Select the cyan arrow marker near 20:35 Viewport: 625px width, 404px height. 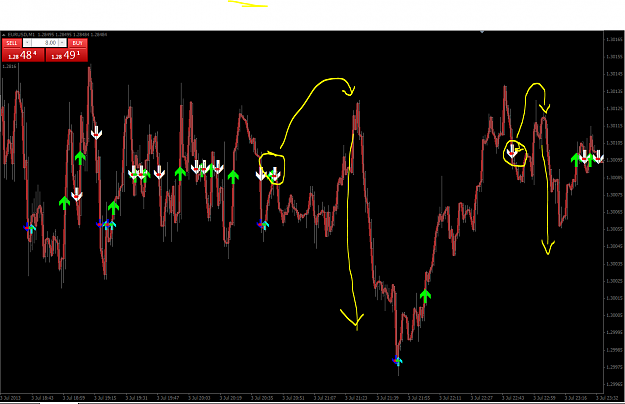click(x=265, y=225)
